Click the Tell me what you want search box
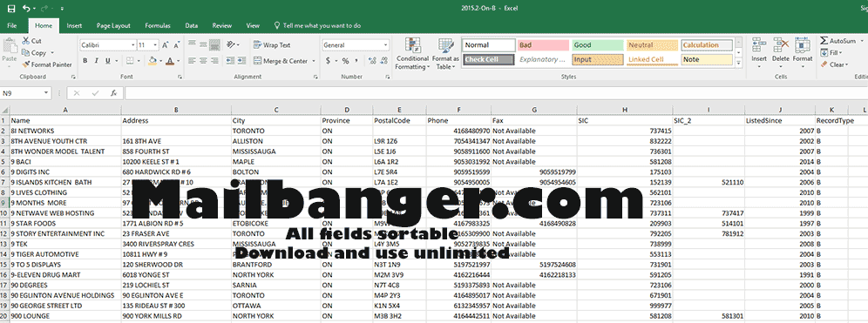 [318, 25]
